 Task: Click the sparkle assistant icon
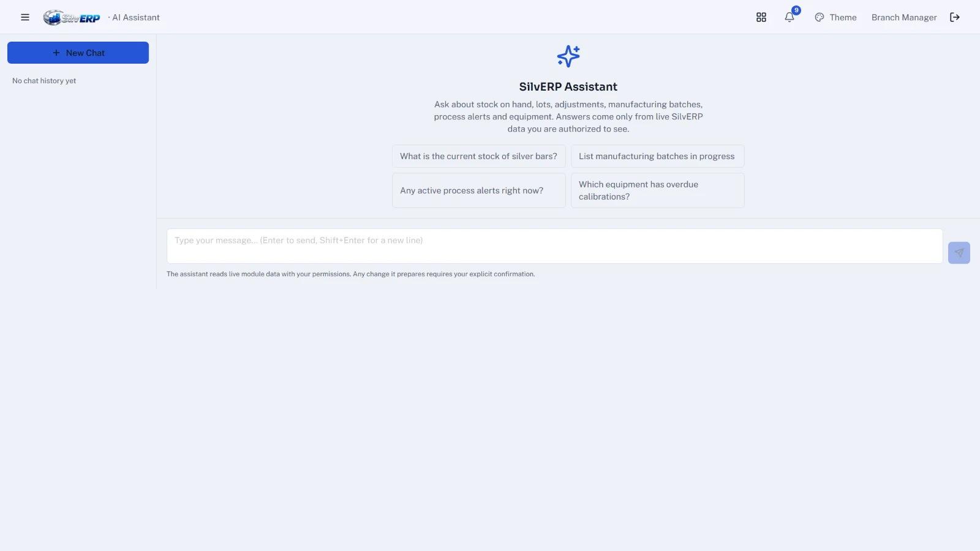pos(568,56)
